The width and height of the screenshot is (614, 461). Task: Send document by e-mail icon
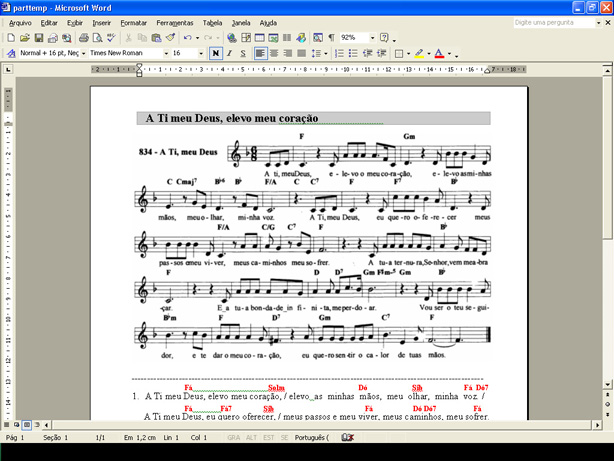(x=52, y=38)
